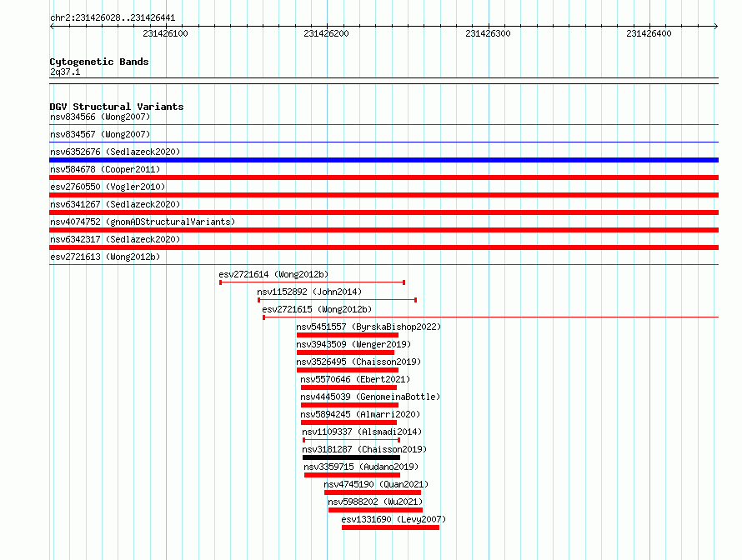Click the red nsv3943509 variant bar
Screen dimensions: 742x560
tap(345, 352)
